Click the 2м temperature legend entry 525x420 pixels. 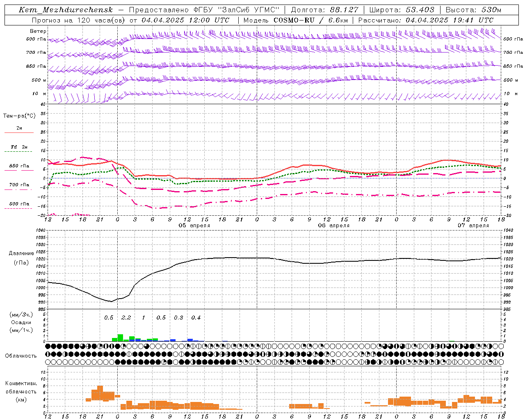(x=19, y=128)
